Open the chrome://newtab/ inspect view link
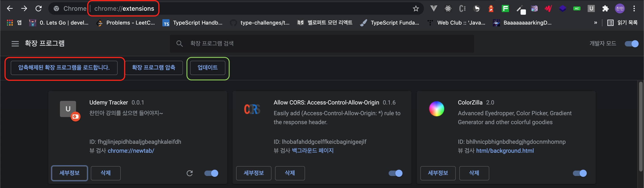This screenshot has height=188, width=644. [x=131, y=151]
